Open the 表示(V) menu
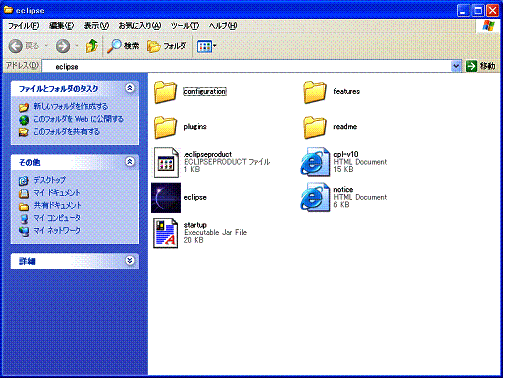Screen dimensions: 505x378 [x=96, y=26]
